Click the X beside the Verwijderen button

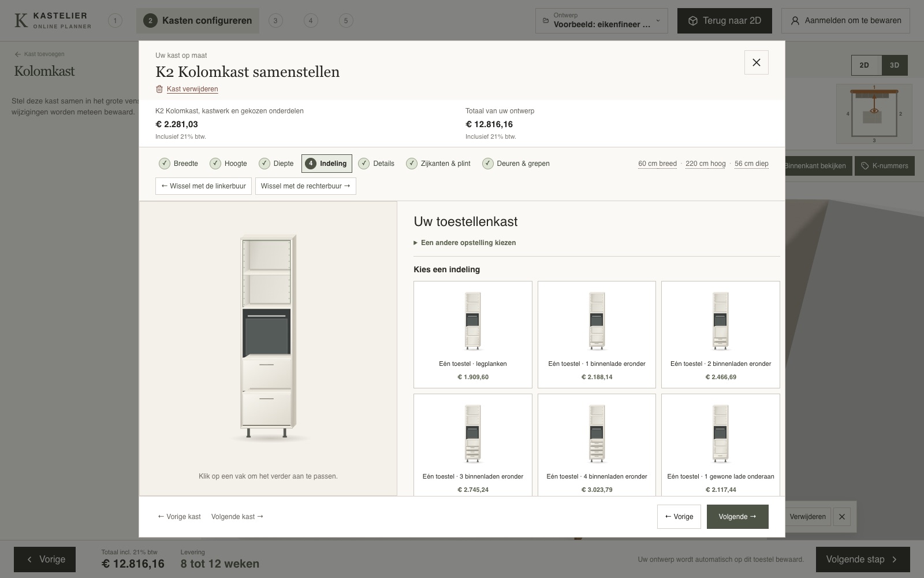point(842,517)
